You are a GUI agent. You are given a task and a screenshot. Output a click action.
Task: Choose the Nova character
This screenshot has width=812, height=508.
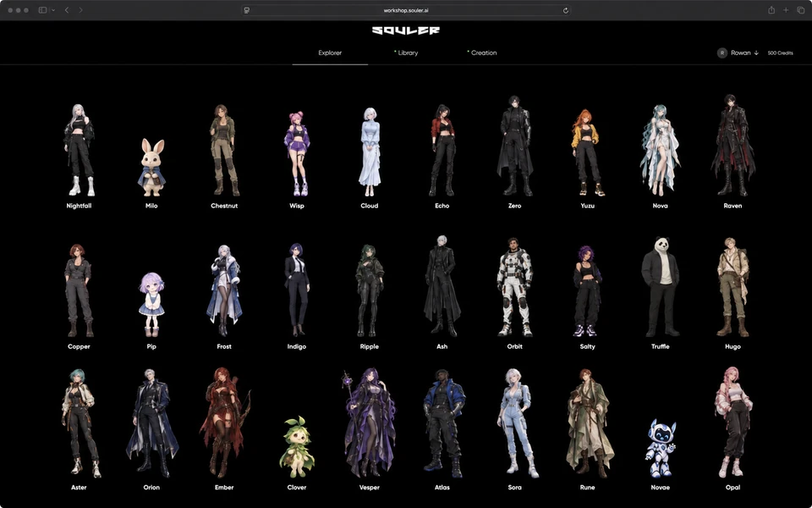pyautogui.click(x=660, y=151)
